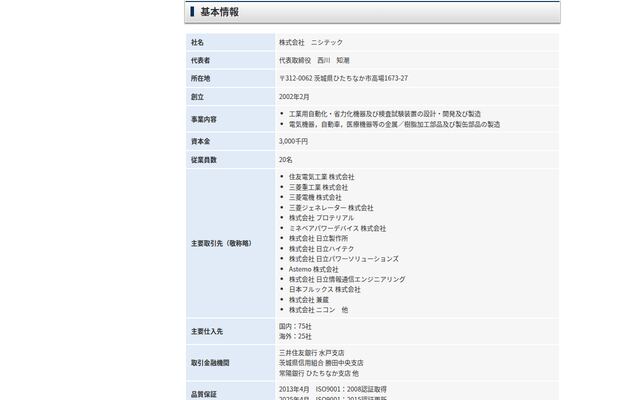The image size is (640, 400).
Task: Select company name 株式会社 ニシテック
Action: (x=311, y=42)
